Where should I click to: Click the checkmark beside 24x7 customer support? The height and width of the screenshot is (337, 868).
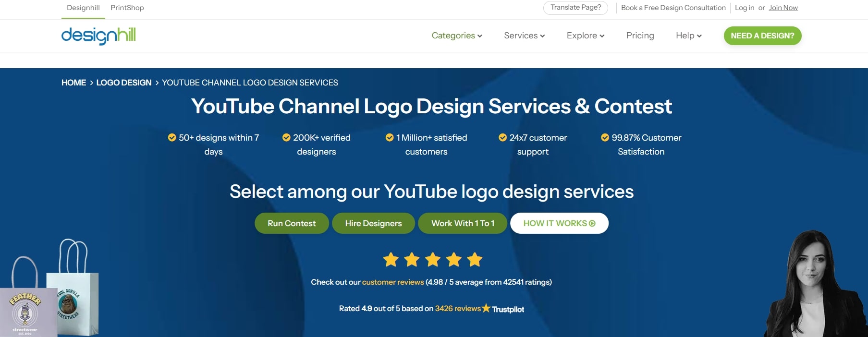pyautogui.click(x=502, y=138)
